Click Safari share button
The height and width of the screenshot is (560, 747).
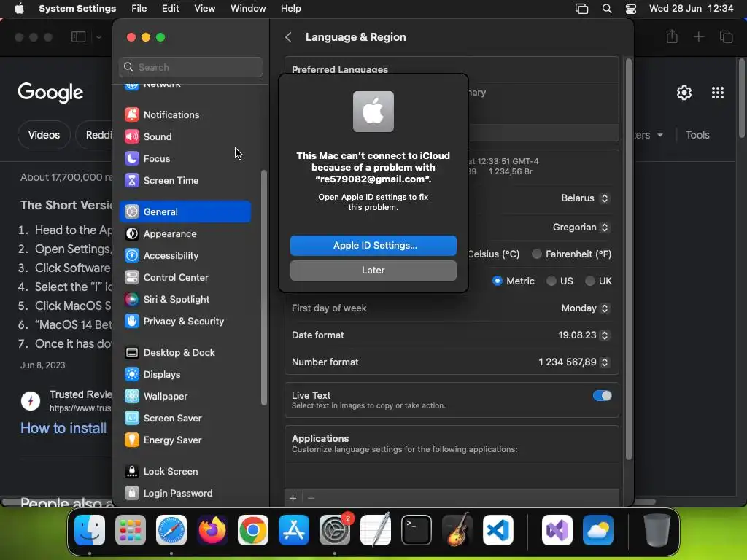[x=672, y=36]
